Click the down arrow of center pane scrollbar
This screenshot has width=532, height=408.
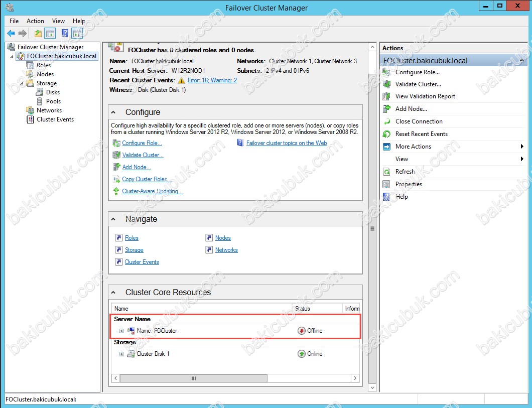pyautogui.click(x=372, y=387)
